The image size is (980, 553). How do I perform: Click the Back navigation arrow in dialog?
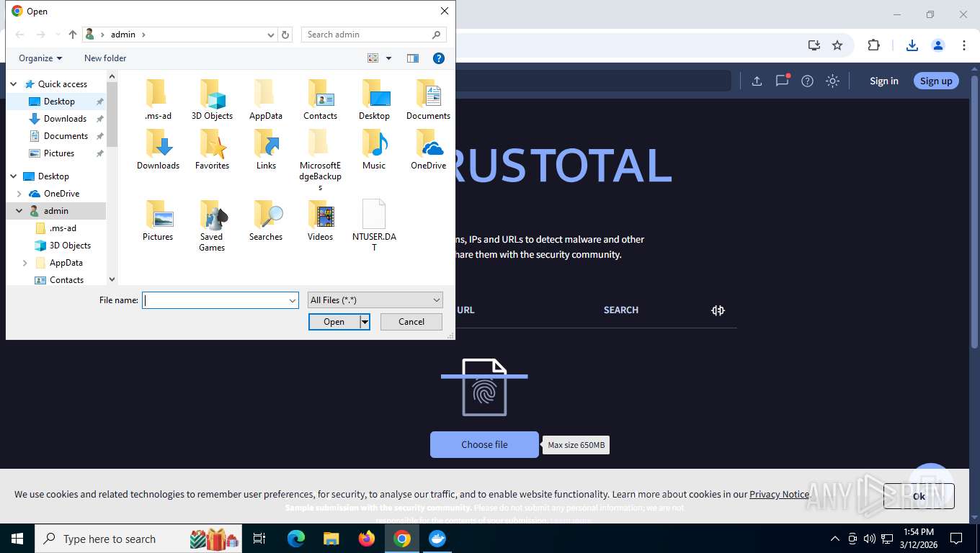(19, 35)
